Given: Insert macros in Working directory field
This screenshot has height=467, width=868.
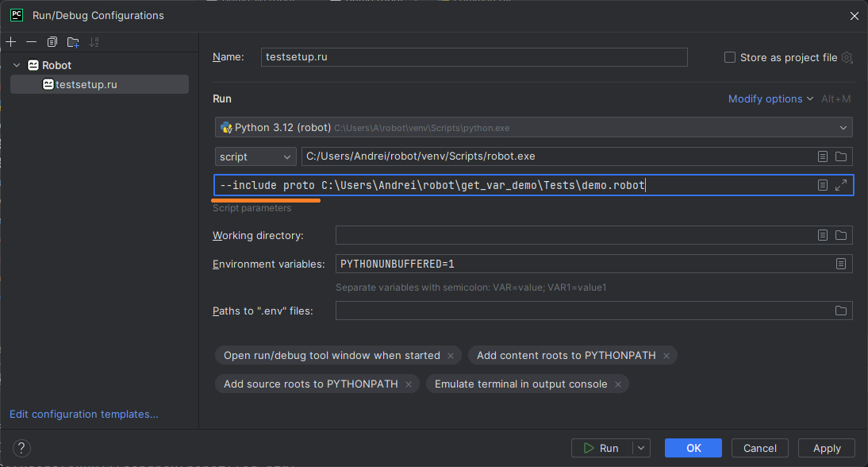Looking at the screenshot, I should point(823,235).
